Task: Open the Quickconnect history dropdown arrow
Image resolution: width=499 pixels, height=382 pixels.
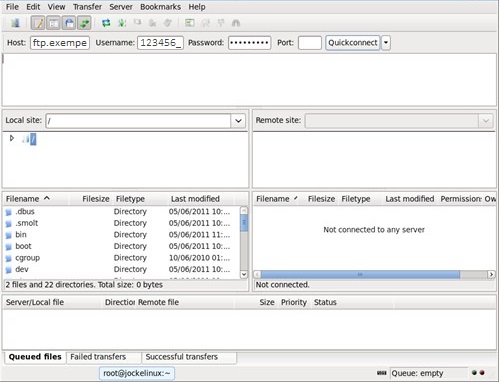Action: pos(386,43)
